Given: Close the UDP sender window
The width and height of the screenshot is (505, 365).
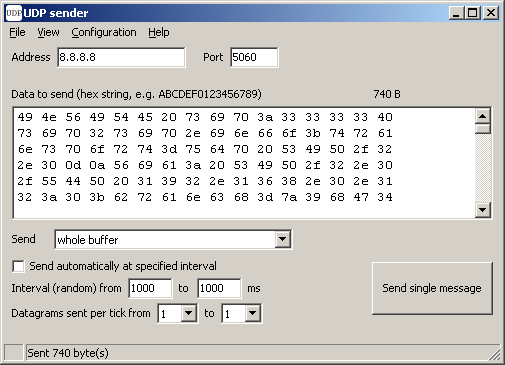Looking at the screenshot, I should 491,13.
